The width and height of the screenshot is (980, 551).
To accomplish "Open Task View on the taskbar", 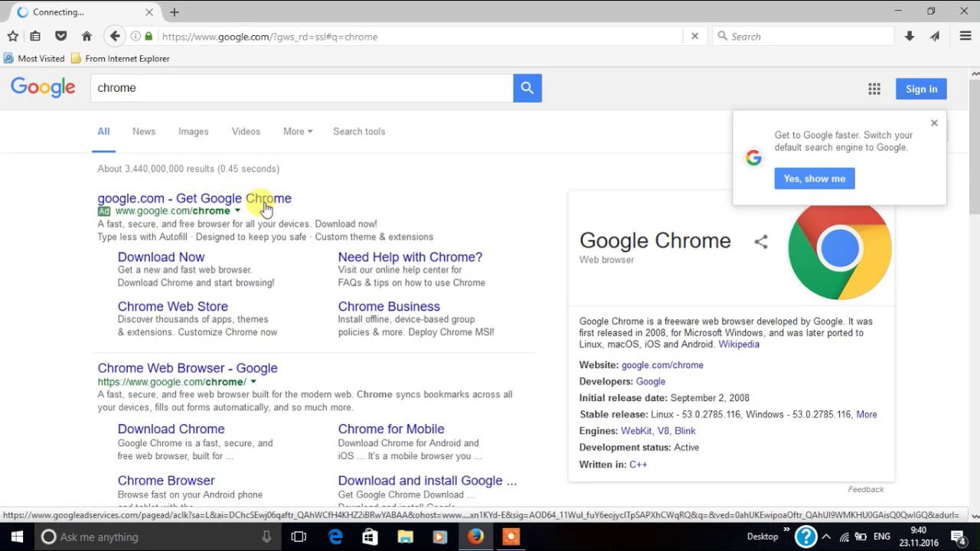I will click(x=299, y=536).
